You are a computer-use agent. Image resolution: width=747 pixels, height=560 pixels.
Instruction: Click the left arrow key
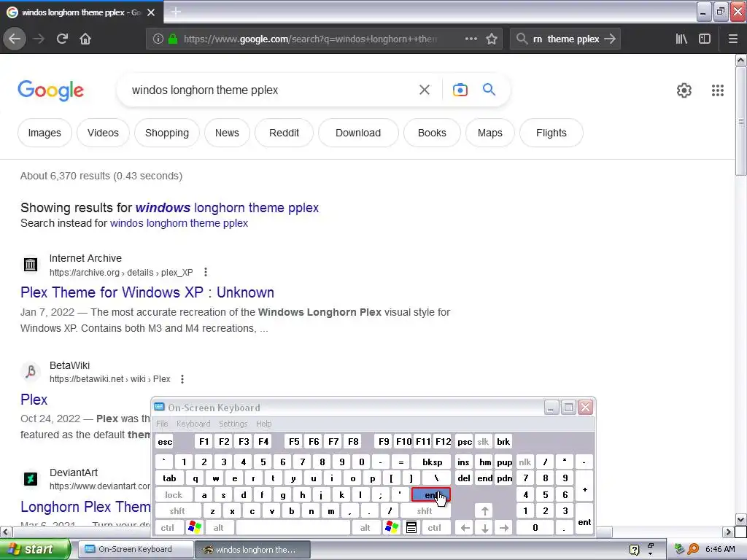click(465, 527)
